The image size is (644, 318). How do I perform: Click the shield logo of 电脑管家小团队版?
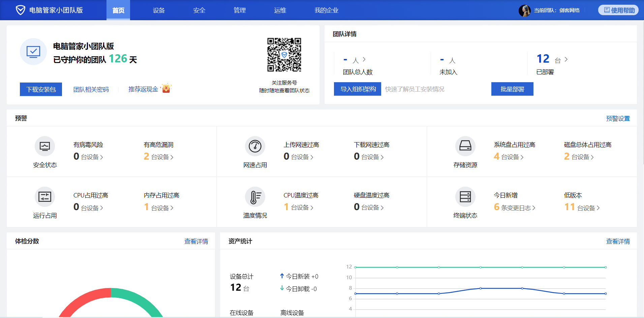click(x=20, y=10)
